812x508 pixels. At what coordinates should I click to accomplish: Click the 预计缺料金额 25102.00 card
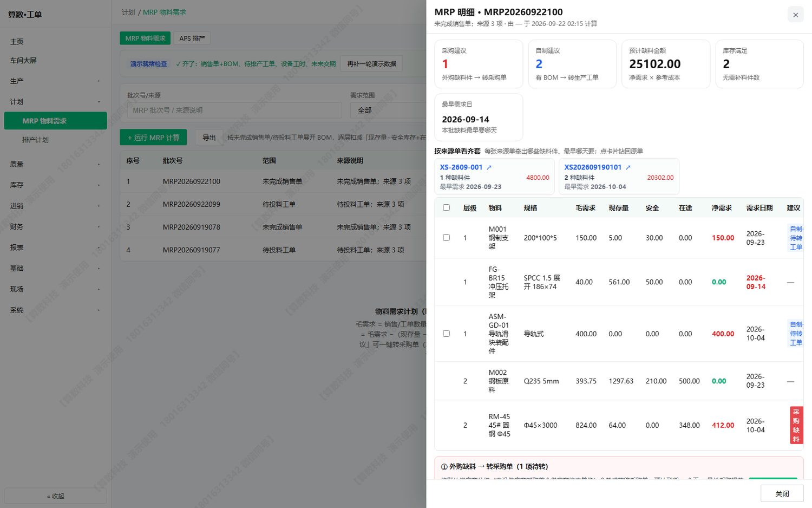click(666, 64)
